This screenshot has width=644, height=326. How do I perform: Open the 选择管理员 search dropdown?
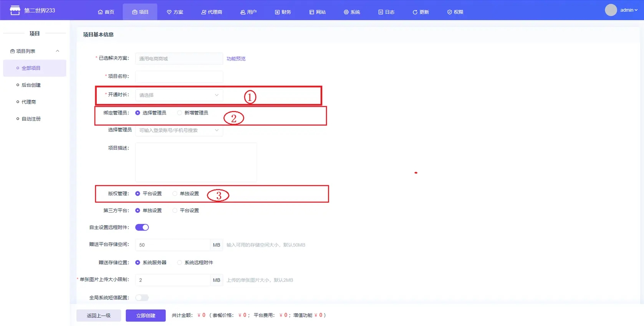coord(179,130)
